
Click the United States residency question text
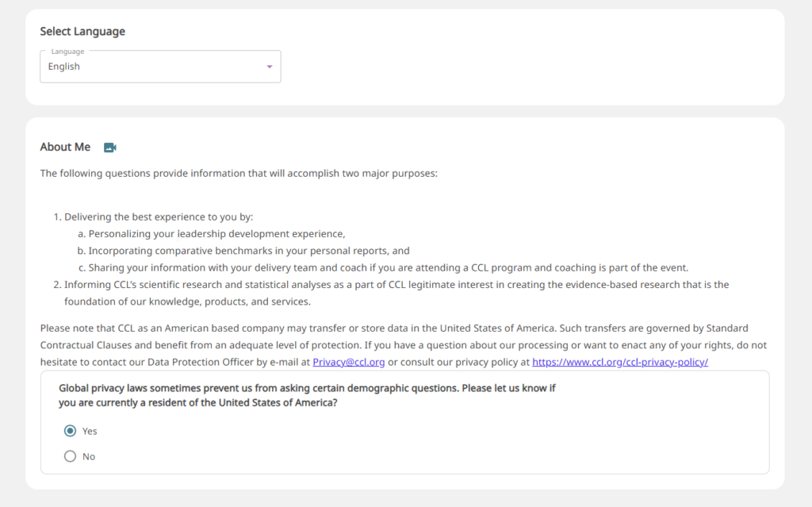point(307,396)
